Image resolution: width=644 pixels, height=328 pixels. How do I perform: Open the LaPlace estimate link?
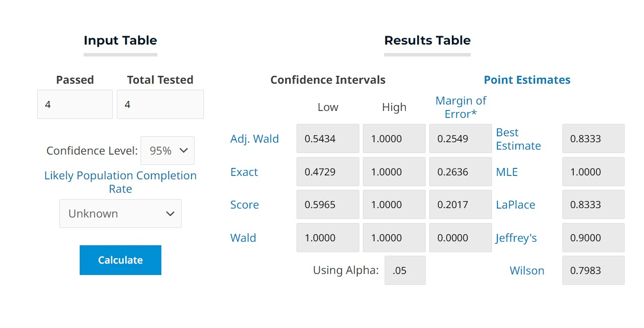click(x=515, y=205)
